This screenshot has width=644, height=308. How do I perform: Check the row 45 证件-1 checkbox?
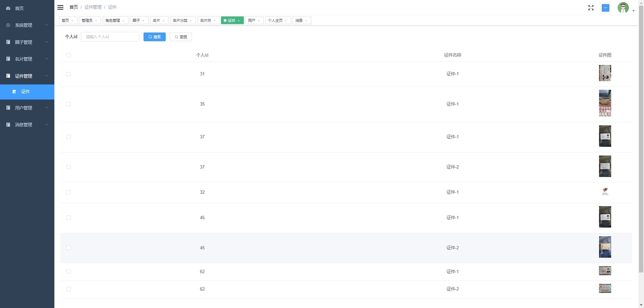click(x=69, y=218)
